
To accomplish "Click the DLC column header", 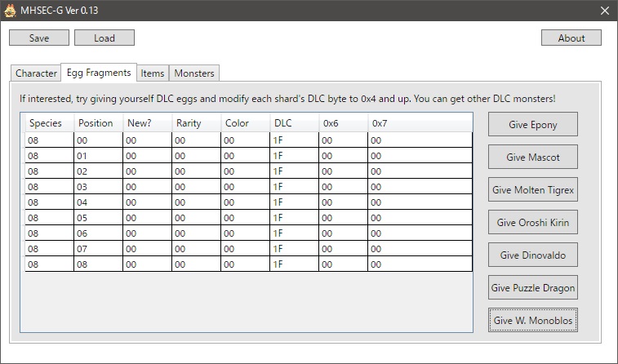I will [294, 123].
